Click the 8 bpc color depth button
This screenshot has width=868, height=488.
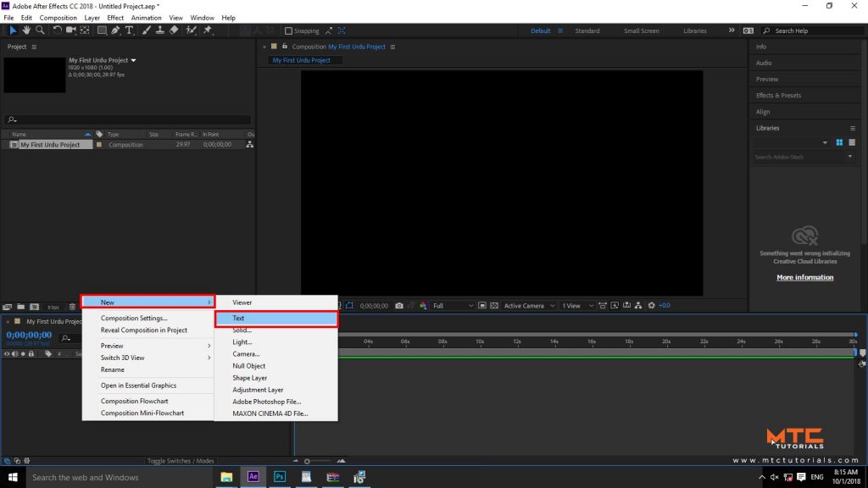point(53,307)
